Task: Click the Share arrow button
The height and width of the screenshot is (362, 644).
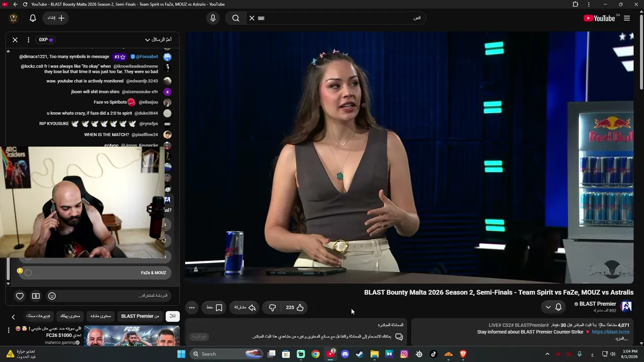Action: click(245, 308)
